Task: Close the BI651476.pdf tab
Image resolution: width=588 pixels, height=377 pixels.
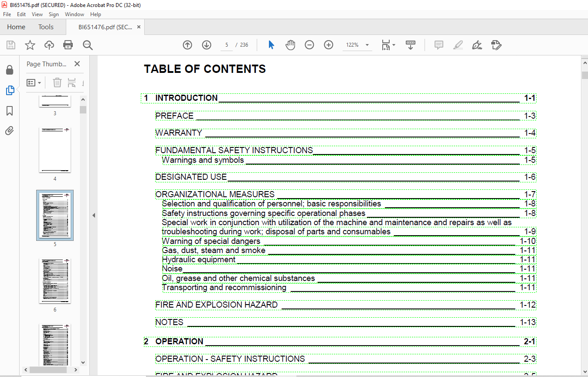Action: 139,27
